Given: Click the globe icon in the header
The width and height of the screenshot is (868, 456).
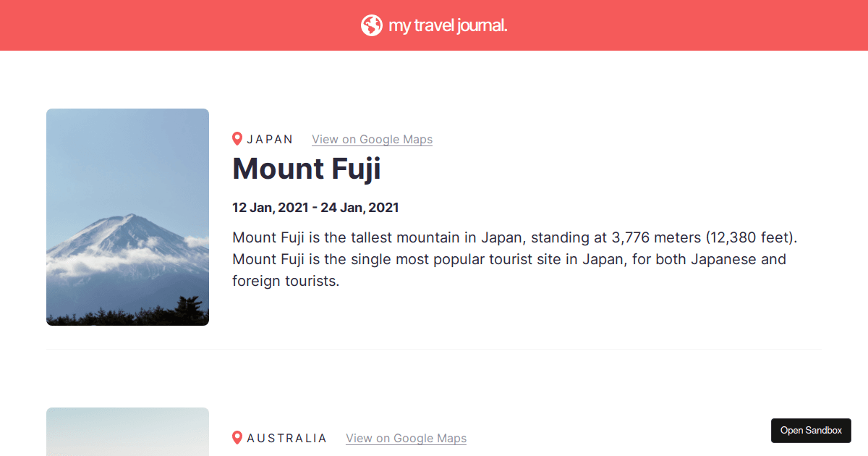Looking at the screenshot, I should click(x=371, y=25).
